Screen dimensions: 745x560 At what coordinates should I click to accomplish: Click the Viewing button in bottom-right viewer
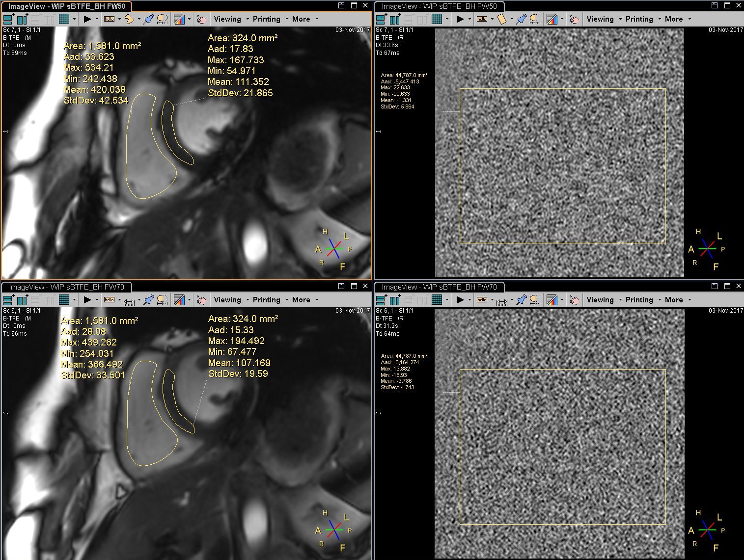(600, 300)
